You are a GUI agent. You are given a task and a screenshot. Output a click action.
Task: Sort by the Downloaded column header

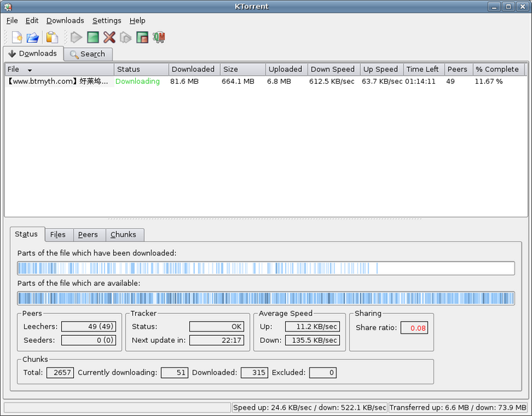tap(194, 69)
